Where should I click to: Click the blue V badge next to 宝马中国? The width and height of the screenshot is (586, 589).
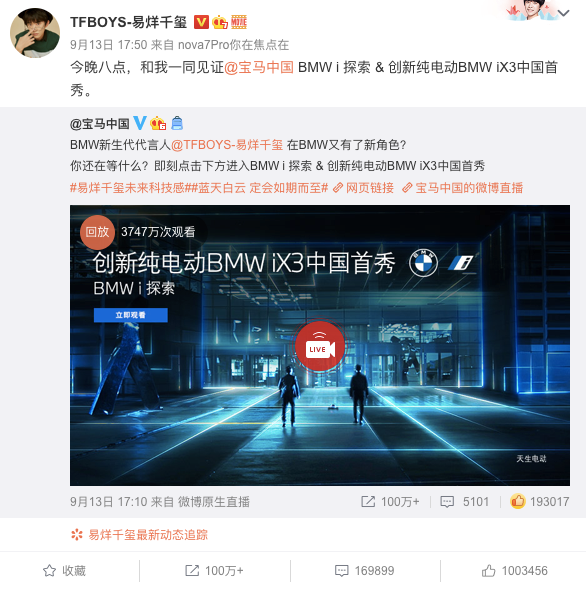(x=140, y=123)
